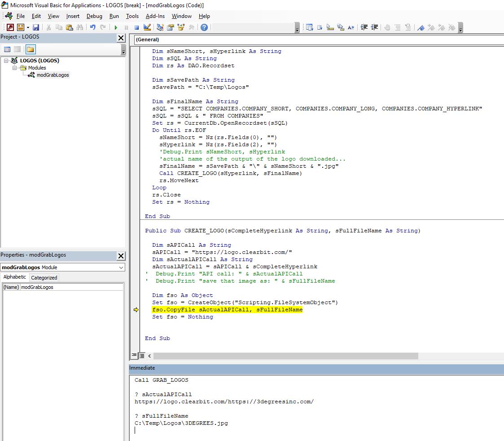Open the Object Browser from the toolbar
The width and height of the screenshot is (504, 441).
180,27
